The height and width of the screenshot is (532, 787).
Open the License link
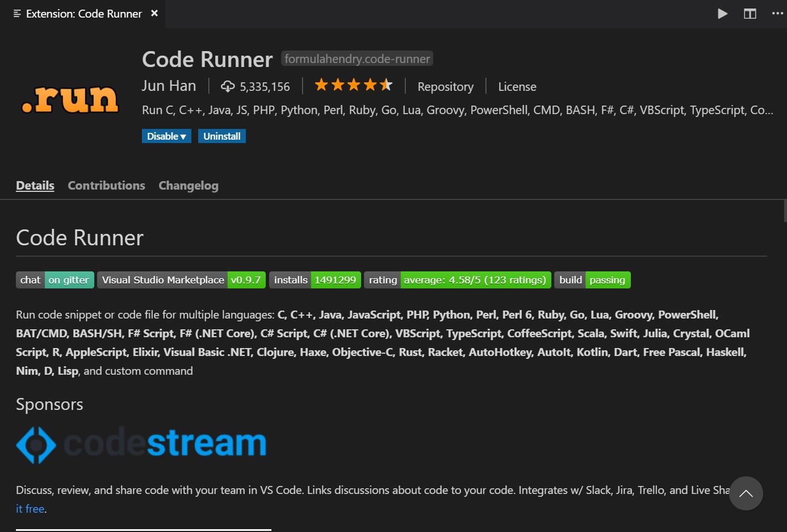pyautogui.click(x=517, y=86)
